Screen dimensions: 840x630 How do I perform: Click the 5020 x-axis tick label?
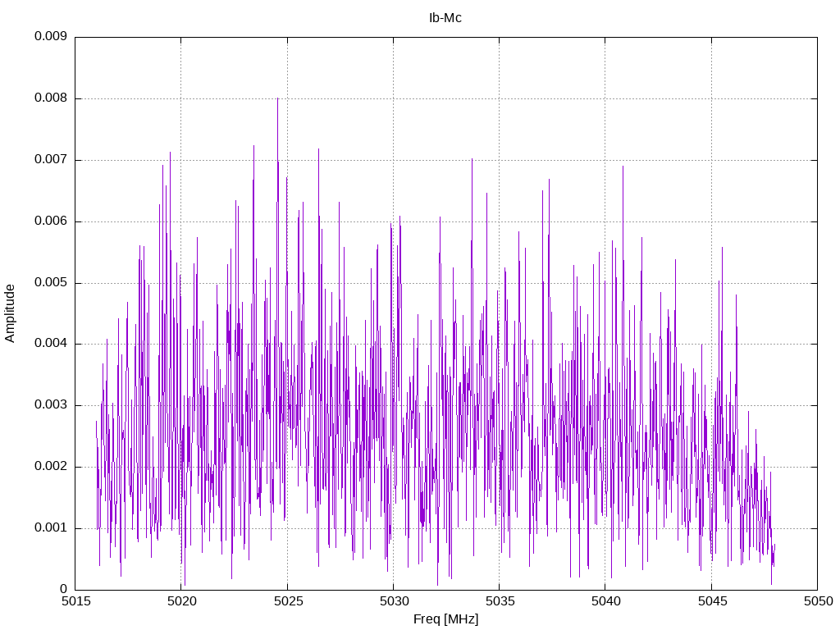pos(181,601)
